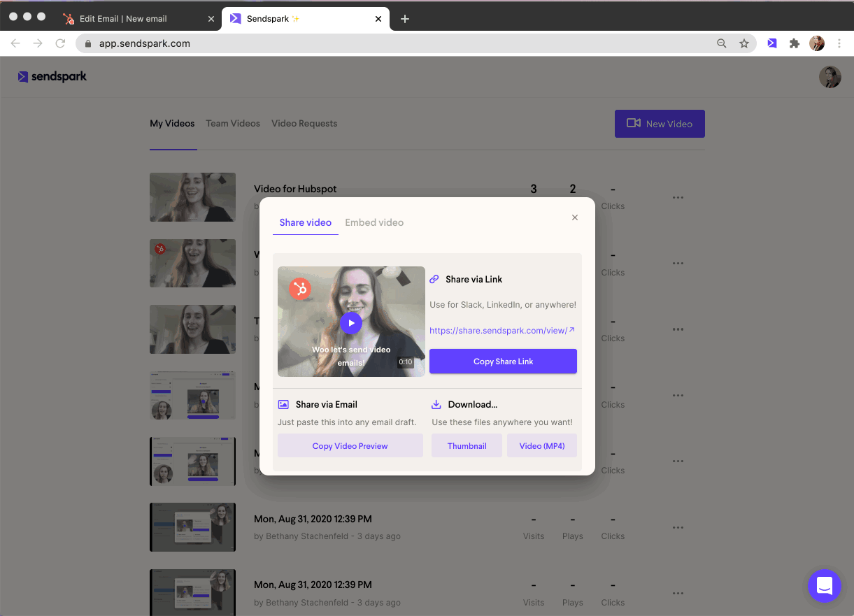Click the Share via Link chain icon
The height and width of the screenshot is (616, 854).
coord(434,279)
